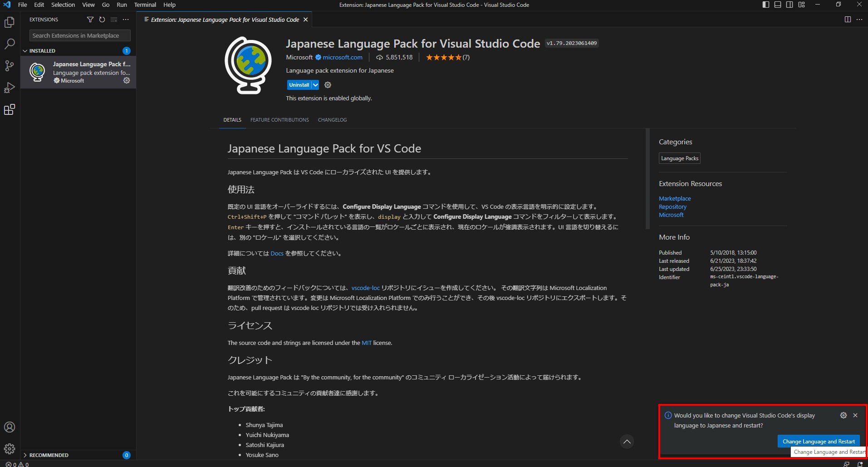Split the editor to the right
Viewport: 868px width, 467px height.
848,20
